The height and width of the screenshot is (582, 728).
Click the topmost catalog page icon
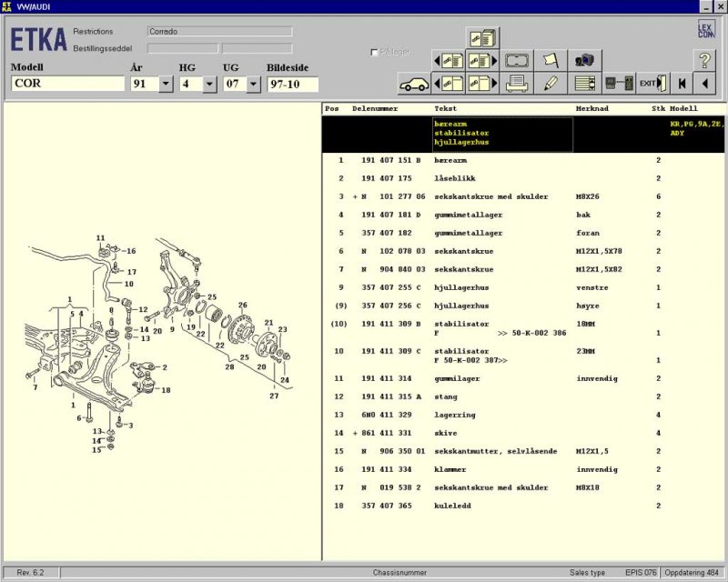483,38
